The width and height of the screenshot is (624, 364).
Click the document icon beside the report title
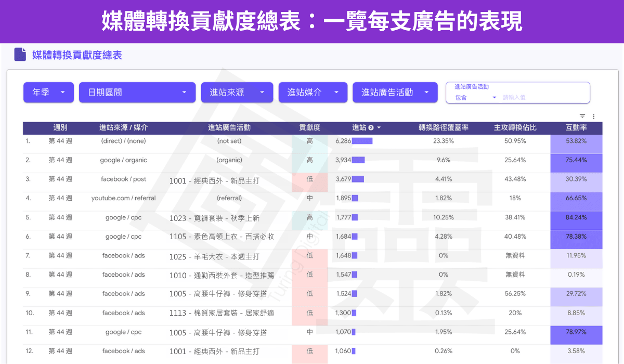point(20,55)
